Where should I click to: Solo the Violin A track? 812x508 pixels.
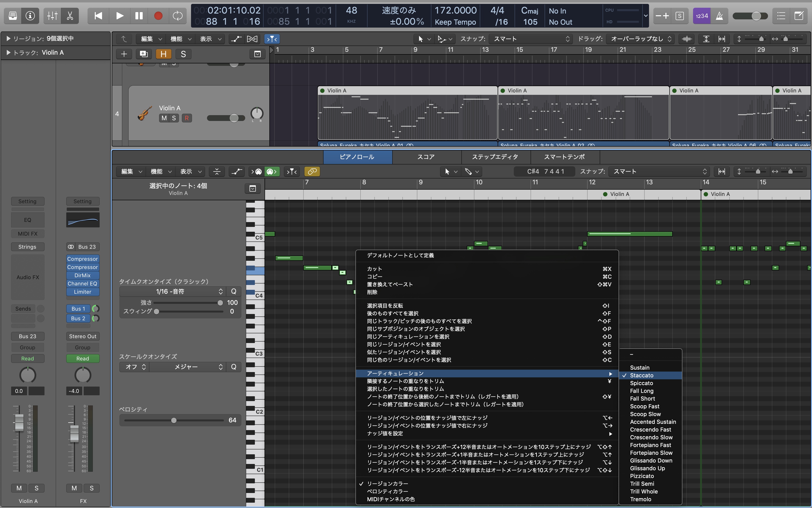(174, 118)
